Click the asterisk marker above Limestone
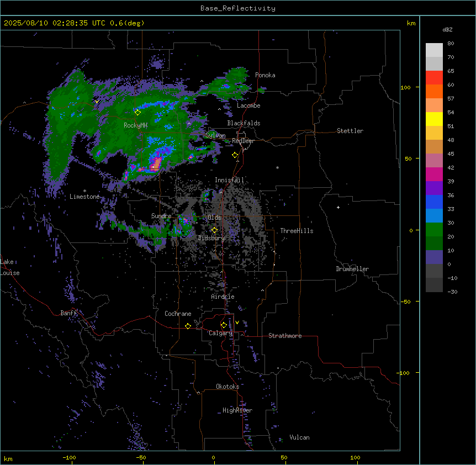 pos(84,191)
